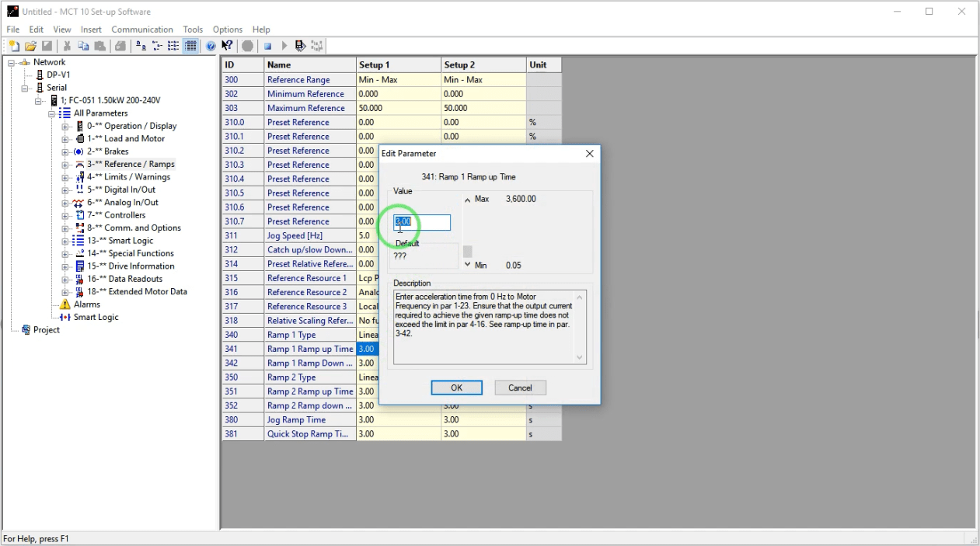Click the Open folder toolbar icon
This screenshot has height=546, width=980.
point(31,46)
